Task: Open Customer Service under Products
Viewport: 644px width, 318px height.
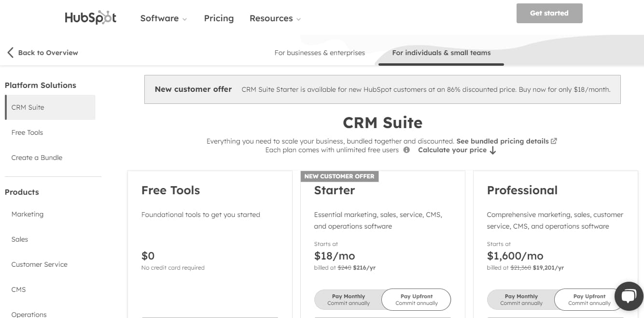Action: point(40,264)
